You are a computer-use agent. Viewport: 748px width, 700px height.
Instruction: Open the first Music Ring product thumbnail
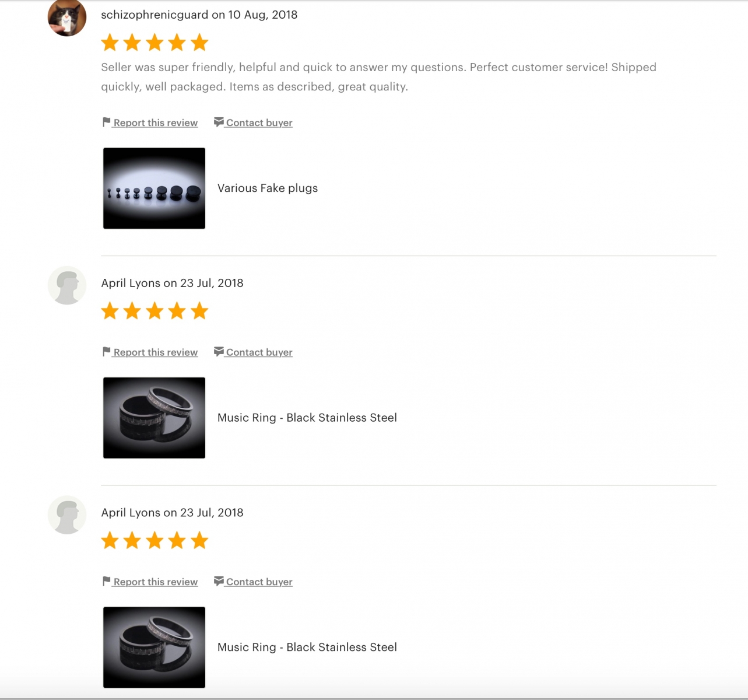tap(154, 418)
